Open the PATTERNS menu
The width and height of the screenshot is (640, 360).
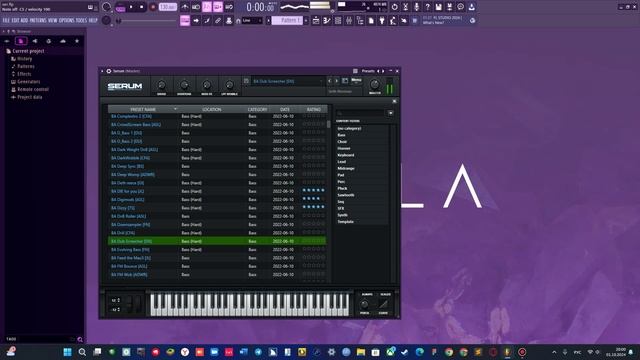point(38,20)
